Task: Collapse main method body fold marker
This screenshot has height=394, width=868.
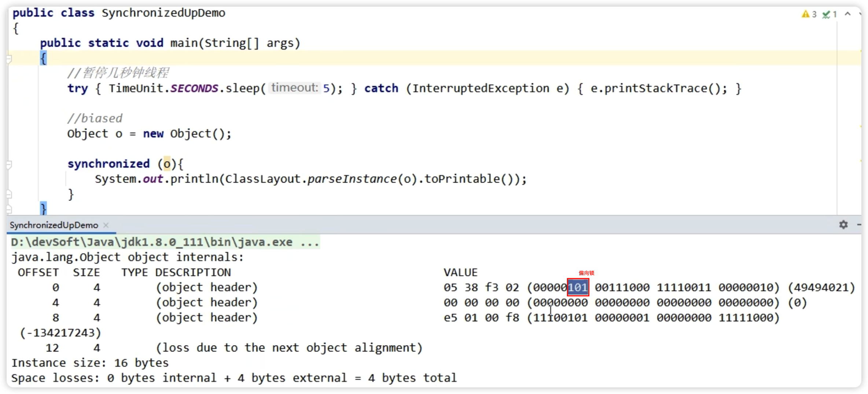Action: click(x=9, y=58)
